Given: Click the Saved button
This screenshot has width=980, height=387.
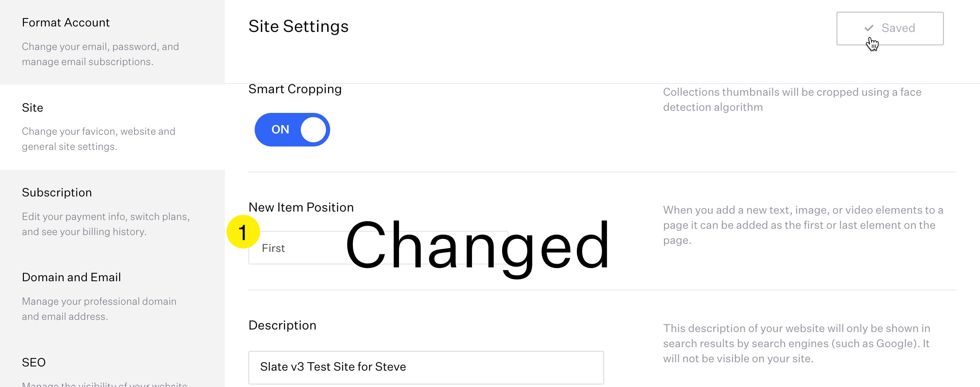Looking at the screenshot, I should [x=890, y=28].
